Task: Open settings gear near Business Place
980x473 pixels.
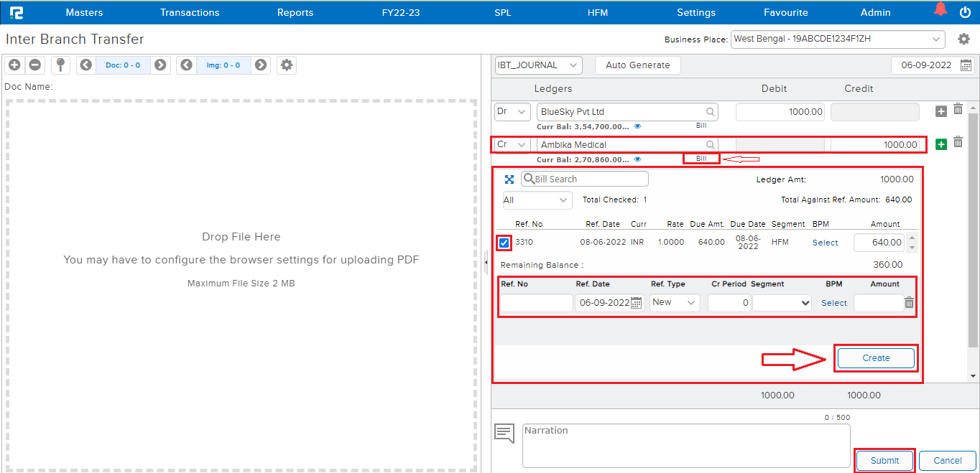Action: pyautogui.click(x=964, y=39)
